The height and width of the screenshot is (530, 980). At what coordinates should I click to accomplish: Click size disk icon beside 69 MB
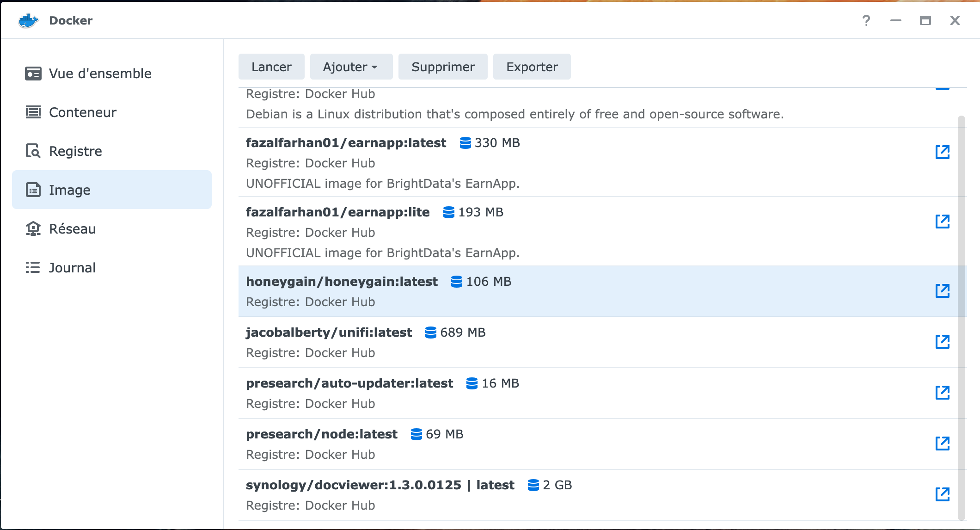tap(416, 434)
